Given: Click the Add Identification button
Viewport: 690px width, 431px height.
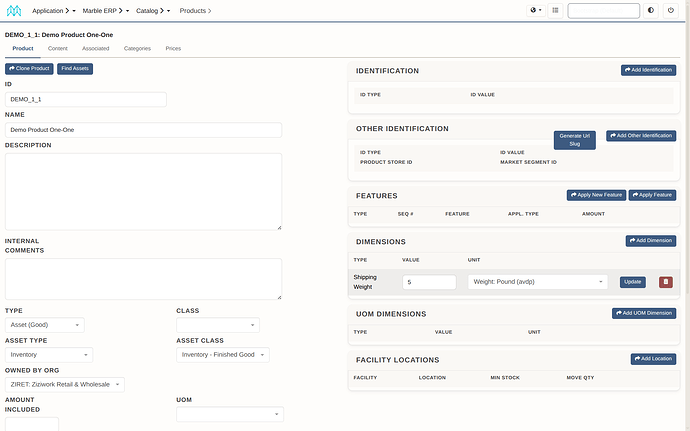Looking at the screenshot, I should pyautogui.click(x=648, y=70).
